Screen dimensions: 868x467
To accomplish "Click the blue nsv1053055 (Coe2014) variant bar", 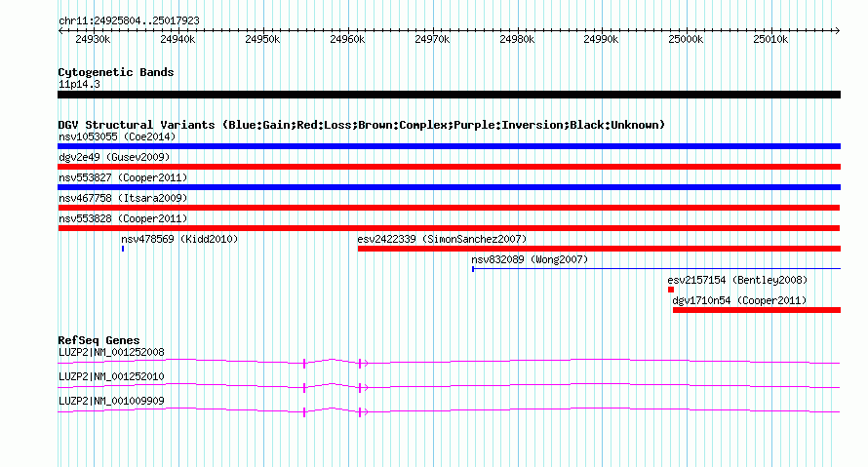I will point(449,146).
